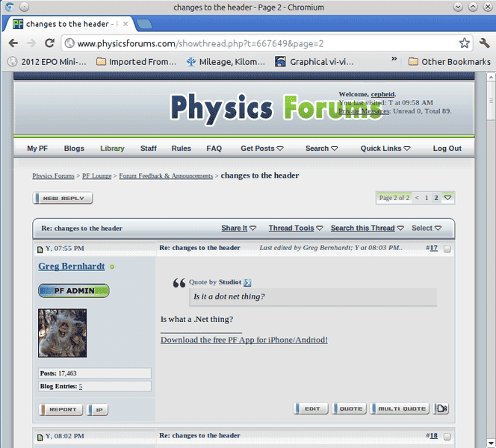Open Forum Feedback & Announcements breadcrumb
496x448 pixels.
(166, 175)
